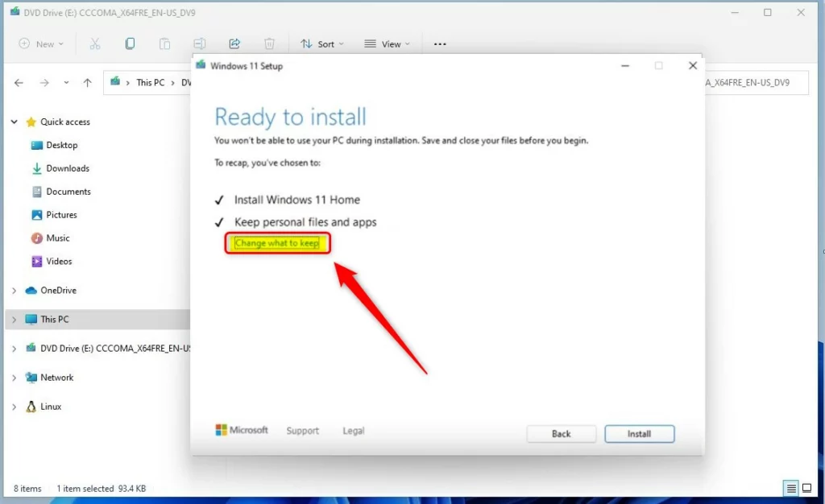
Task: Open Documents in Quick access
Action: [68, 192]
